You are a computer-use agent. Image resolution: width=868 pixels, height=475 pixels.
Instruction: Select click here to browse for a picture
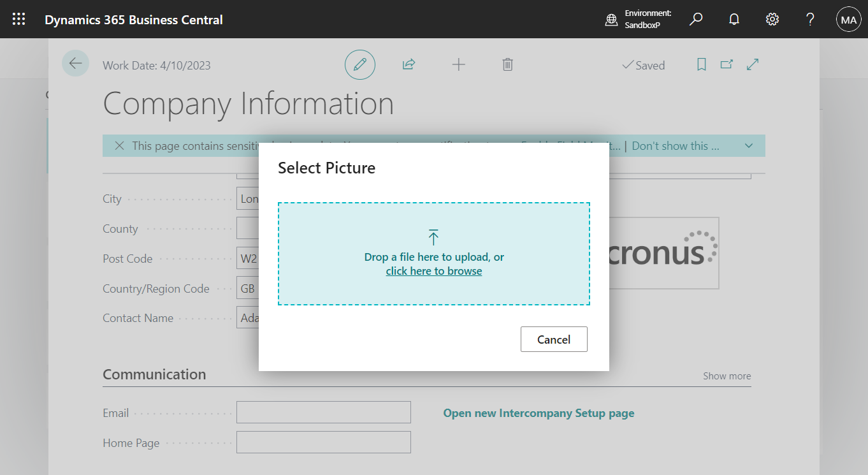pyautogui.click(x=433, y=270)
